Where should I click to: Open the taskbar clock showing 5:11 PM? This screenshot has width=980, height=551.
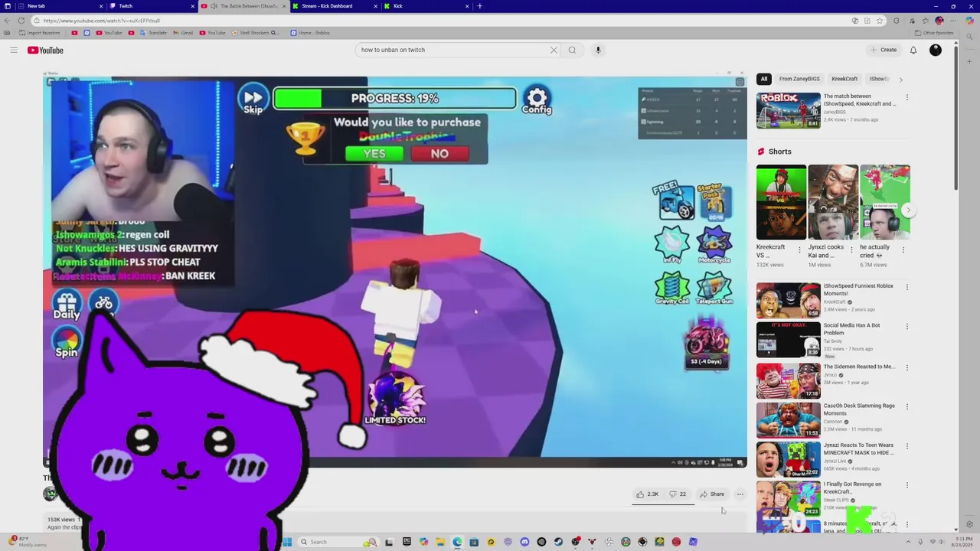coord(964,542)
